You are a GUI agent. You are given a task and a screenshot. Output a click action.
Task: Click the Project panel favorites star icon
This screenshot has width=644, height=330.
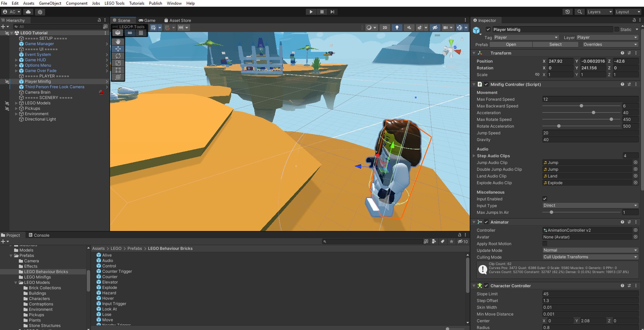click(x=451, y=241)
